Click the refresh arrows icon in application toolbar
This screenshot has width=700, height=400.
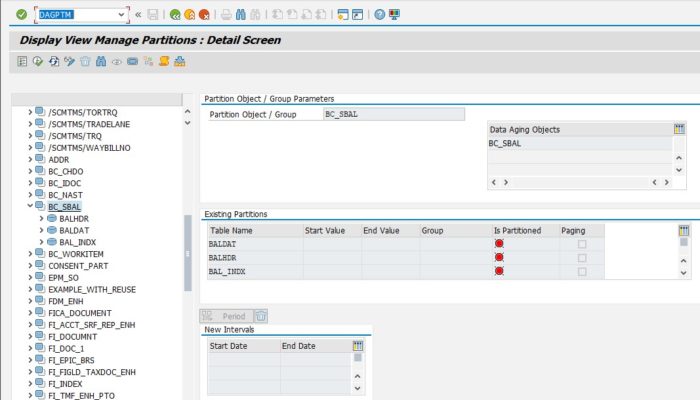54,62
